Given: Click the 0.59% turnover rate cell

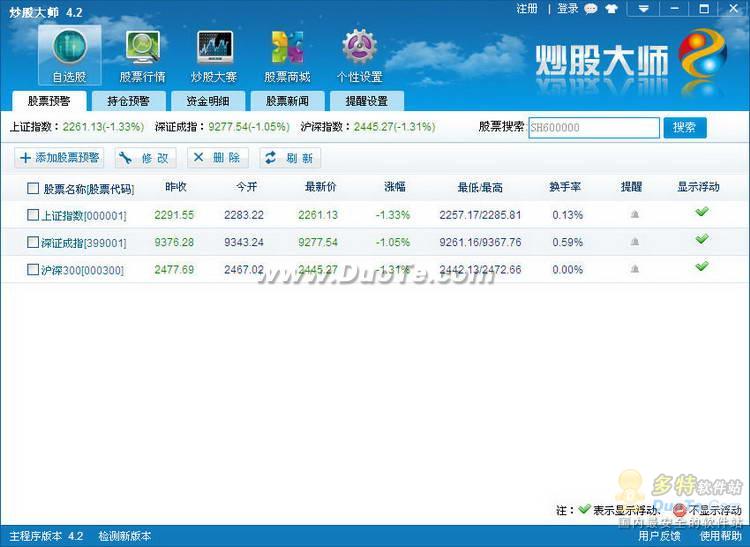Looking at the screenshot, I should 567,242.
